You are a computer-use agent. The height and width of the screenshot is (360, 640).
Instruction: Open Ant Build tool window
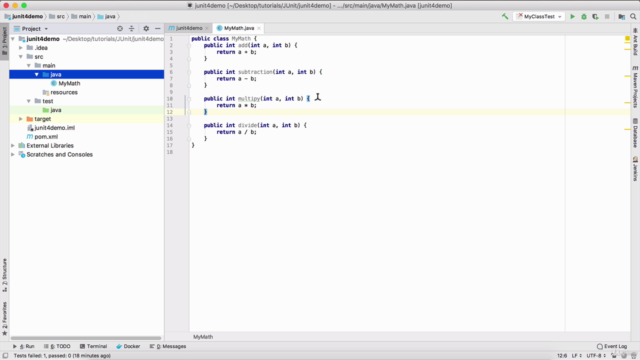636,42
